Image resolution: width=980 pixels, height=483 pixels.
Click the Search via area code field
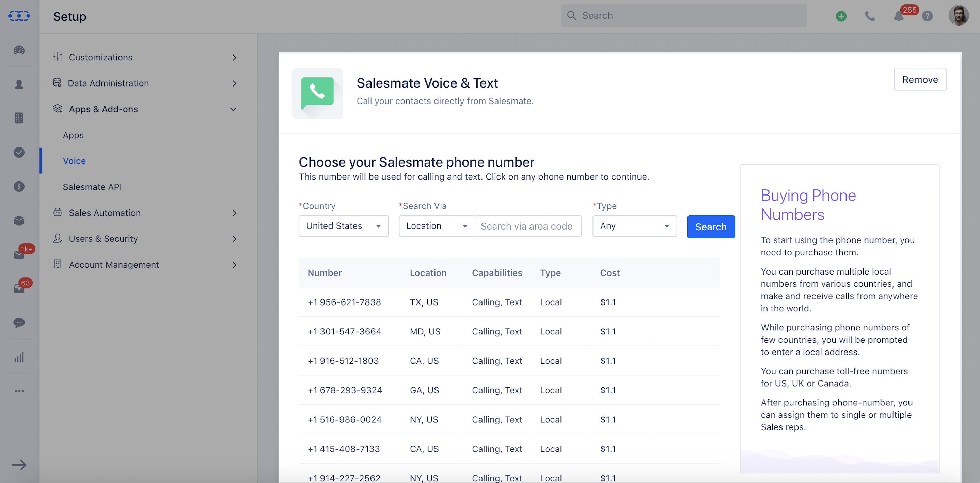(x=528, y=226)
